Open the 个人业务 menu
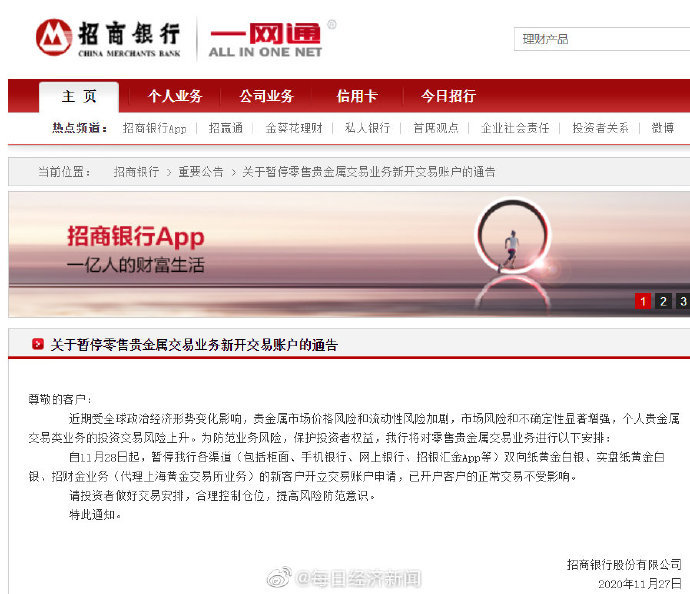This screenshot has width=690, height=594. (175, 96)
